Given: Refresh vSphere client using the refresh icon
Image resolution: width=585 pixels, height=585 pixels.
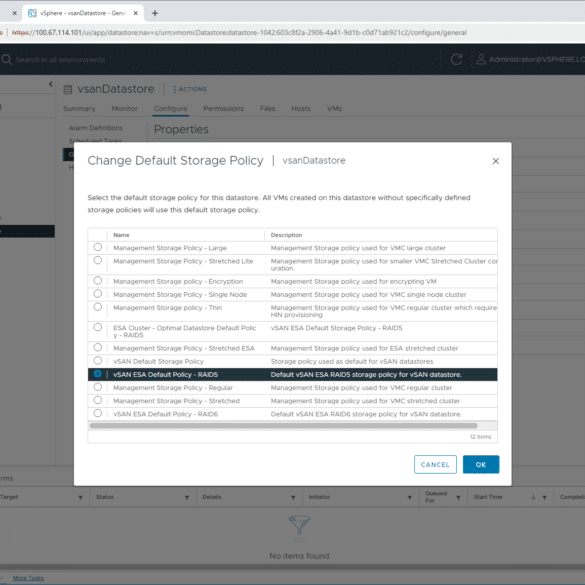Looking at the screenshot, I should tap(456, 59).
